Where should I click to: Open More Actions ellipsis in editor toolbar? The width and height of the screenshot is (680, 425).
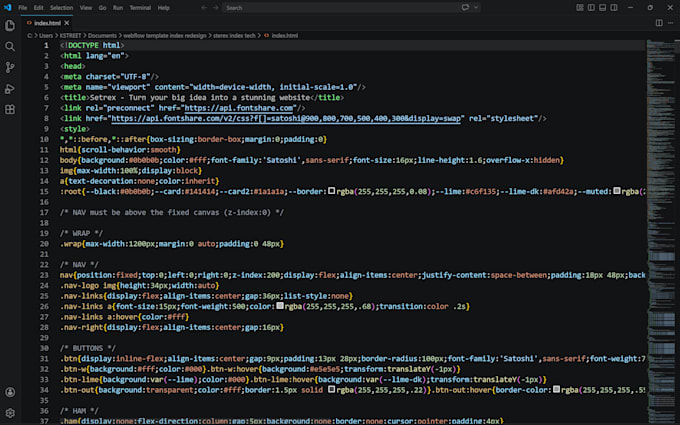(x=670, y=23)
